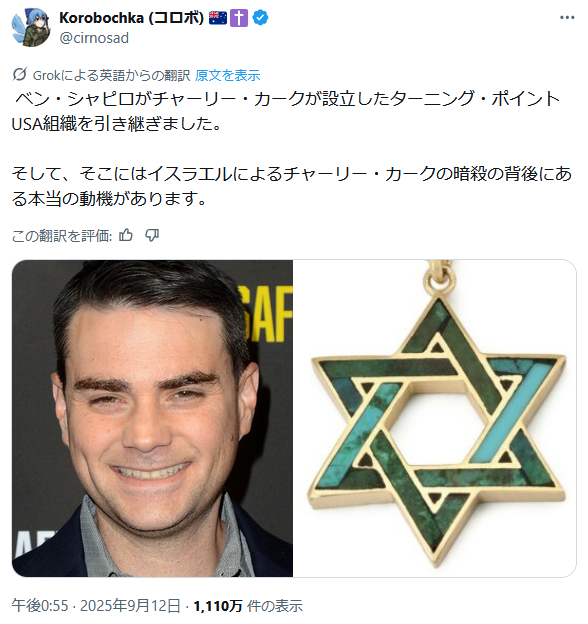The width and height of the screenshot is (588, 624).
Task: Click the @cirnosad handle
Action: coord(94,38)
